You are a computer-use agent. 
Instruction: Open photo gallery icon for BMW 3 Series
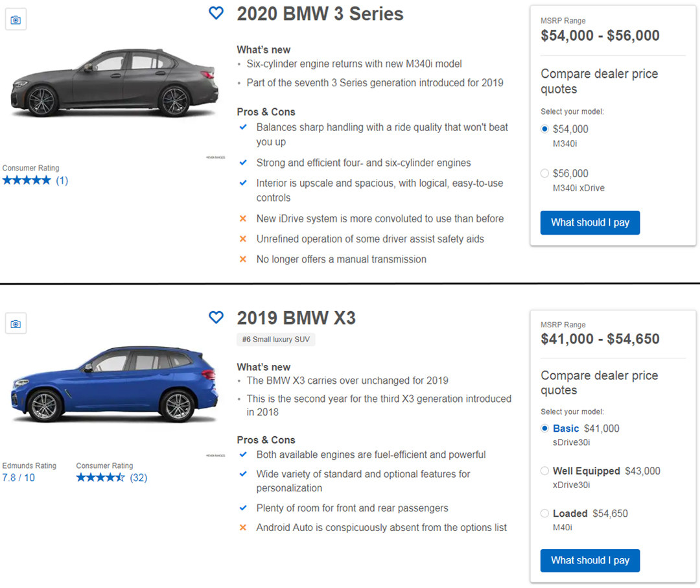coord(16,20)
